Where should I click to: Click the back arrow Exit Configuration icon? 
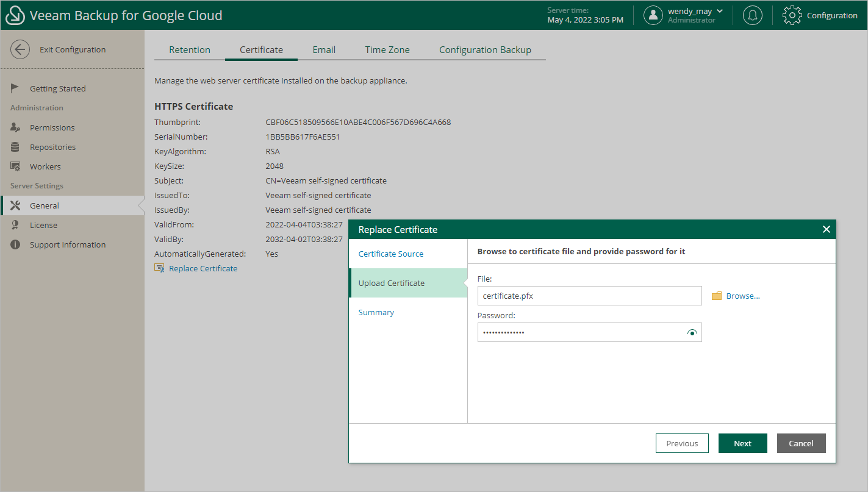coord(20,50)
